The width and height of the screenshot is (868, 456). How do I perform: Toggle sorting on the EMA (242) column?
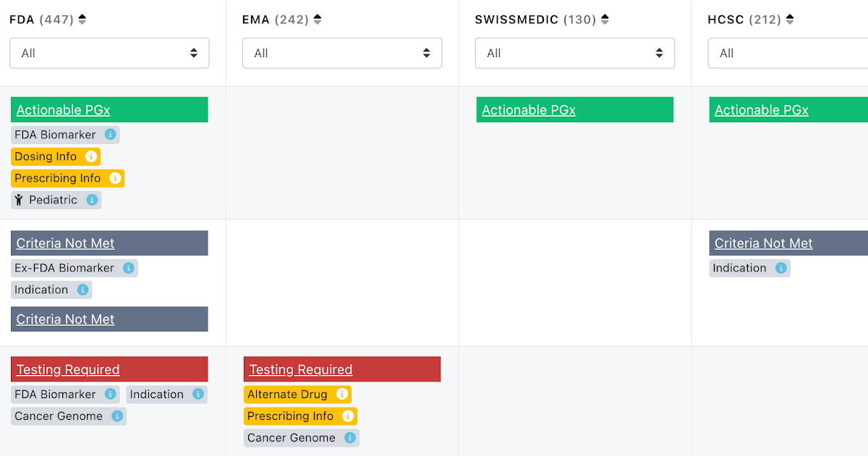point(316,20)
